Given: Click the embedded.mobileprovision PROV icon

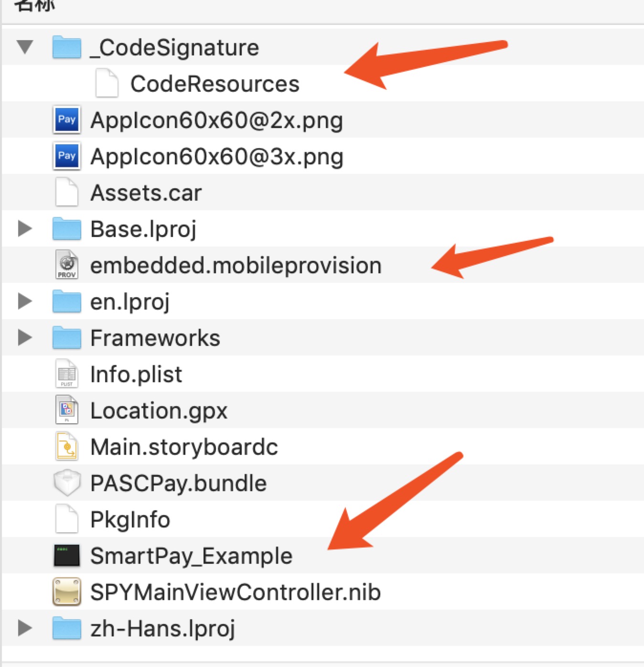Looking at the screenshot, I should 66,265.
